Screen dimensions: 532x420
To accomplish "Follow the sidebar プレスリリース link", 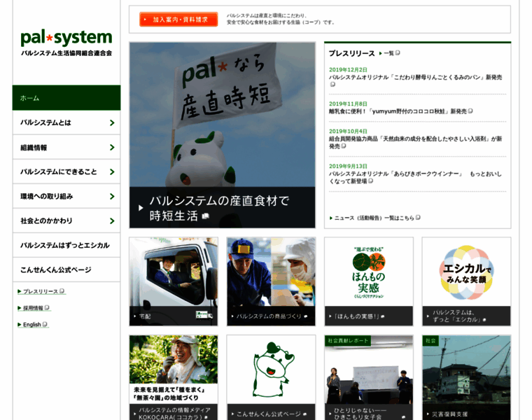I will tap(41, 291).
